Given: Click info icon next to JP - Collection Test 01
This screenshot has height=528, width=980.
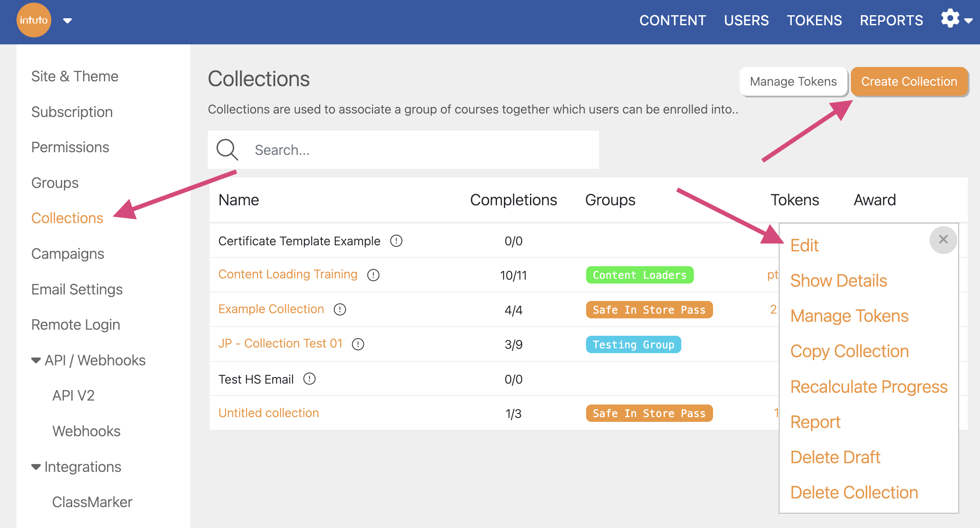Looking at the screenshot, I should (358, 344).
